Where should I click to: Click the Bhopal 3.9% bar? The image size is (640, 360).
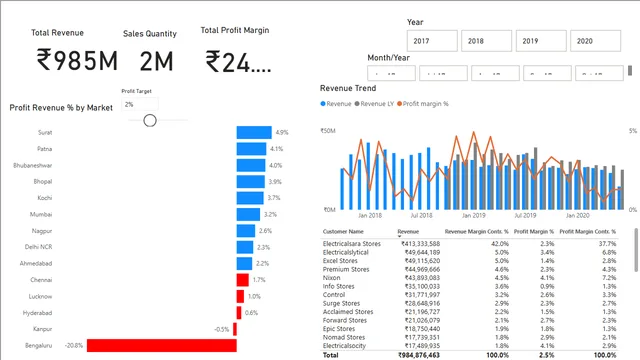tap(250, 182)
